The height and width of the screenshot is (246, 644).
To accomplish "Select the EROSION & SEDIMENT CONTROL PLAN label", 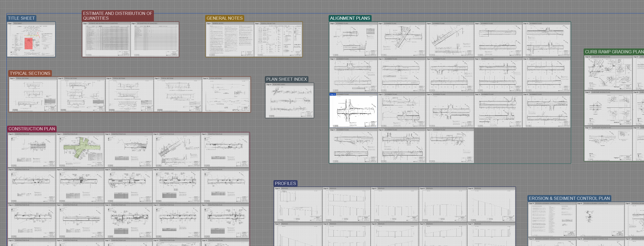I will point(569,198).
